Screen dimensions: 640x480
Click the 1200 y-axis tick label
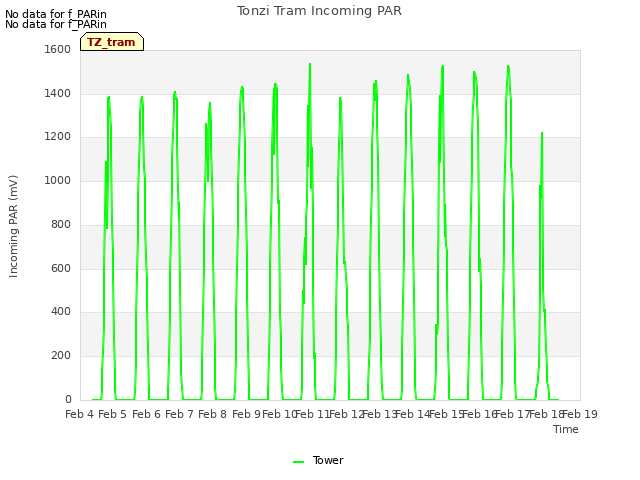tap(58, 137)
